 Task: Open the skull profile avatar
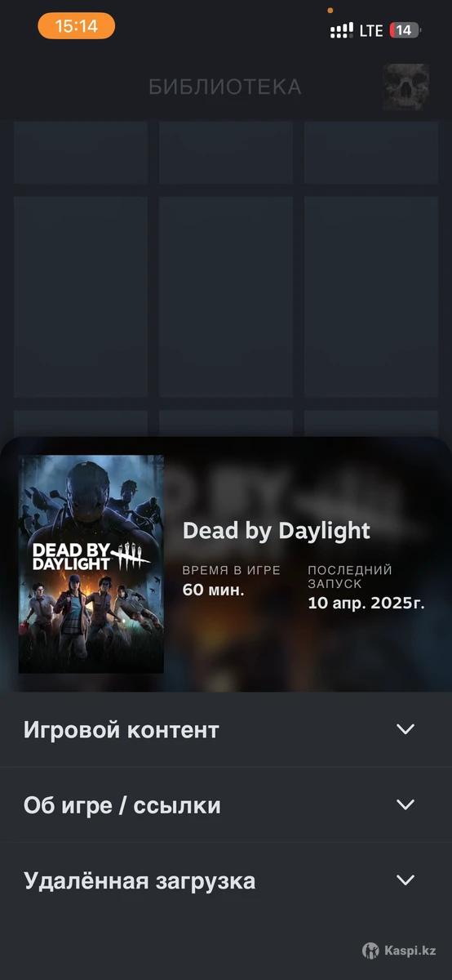tap(405, 87)
